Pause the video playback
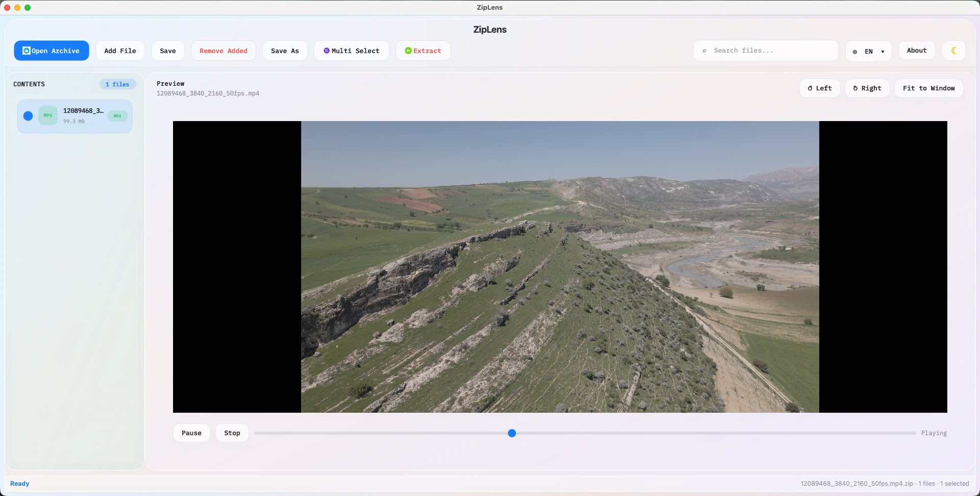Screen dimensions: 980x496 coord(191,433)
